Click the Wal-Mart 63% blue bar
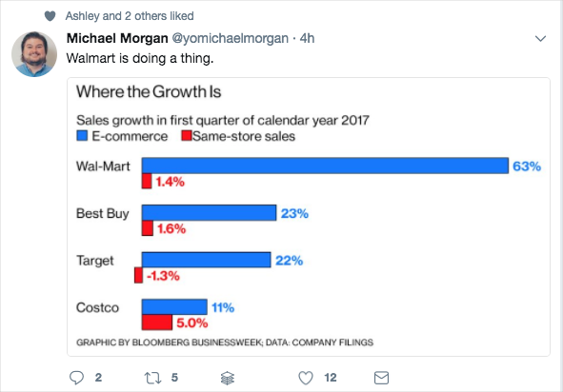The width and height of the screenshot is (563, 392). click(325, 166)
